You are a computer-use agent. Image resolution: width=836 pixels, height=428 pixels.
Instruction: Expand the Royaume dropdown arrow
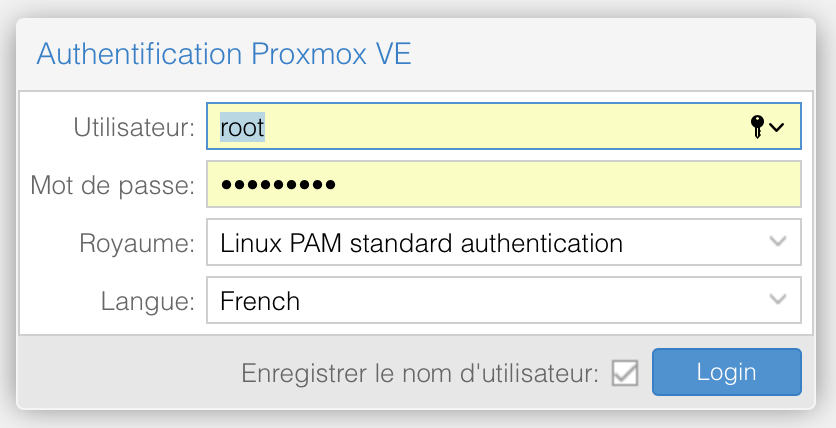[x=777, y=242]
